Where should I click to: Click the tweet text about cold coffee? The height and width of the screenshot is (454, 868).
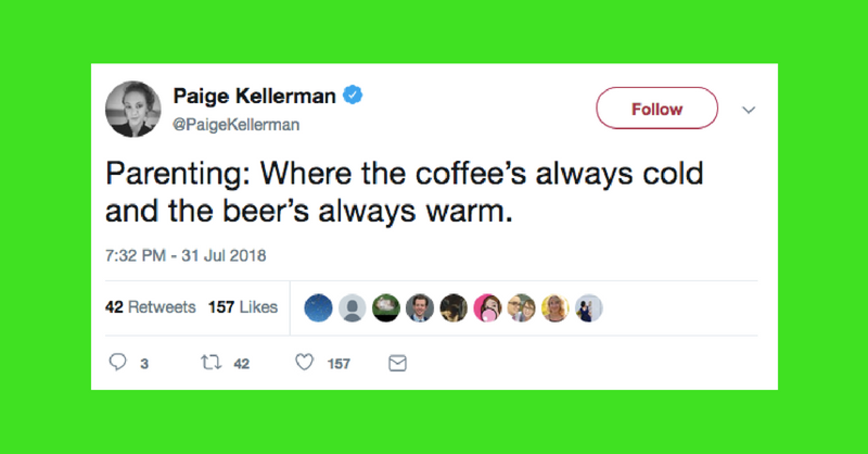(x=404, y=192)
